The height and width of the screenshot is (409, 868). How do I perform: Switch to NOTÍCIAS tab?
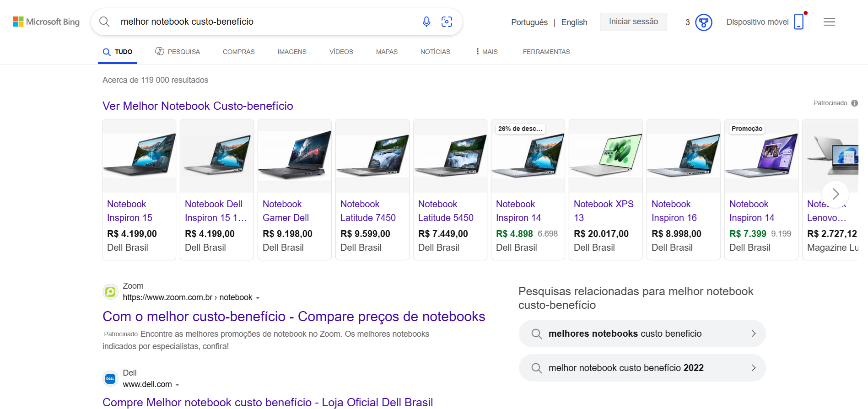click(435, 52)
